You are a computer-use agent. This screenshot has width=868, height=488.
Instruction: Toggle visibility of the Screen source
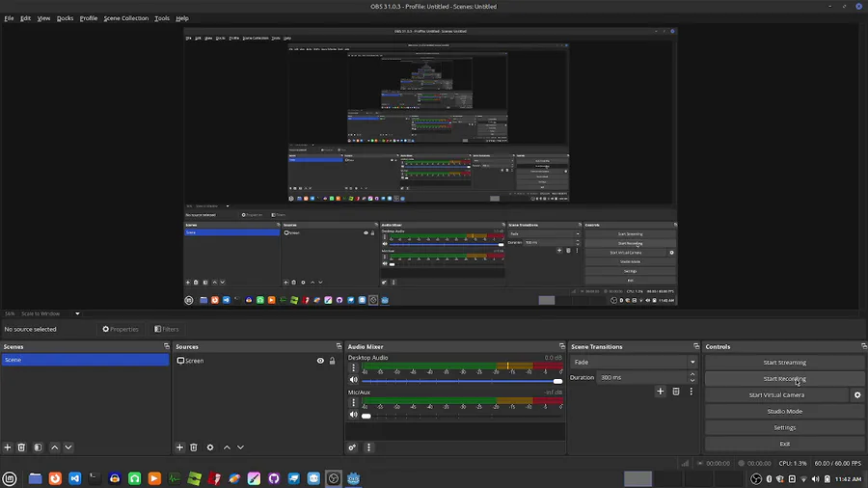coord(320,361)
